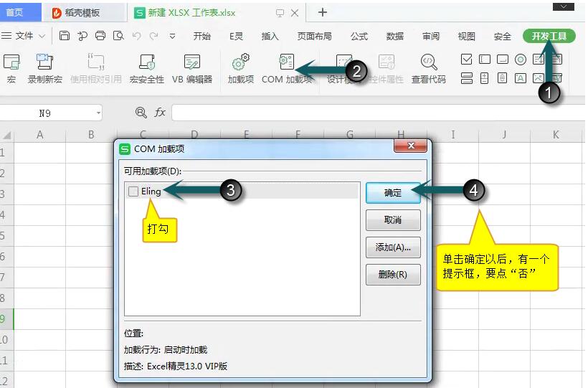Insert function via the fx icon

160,113
